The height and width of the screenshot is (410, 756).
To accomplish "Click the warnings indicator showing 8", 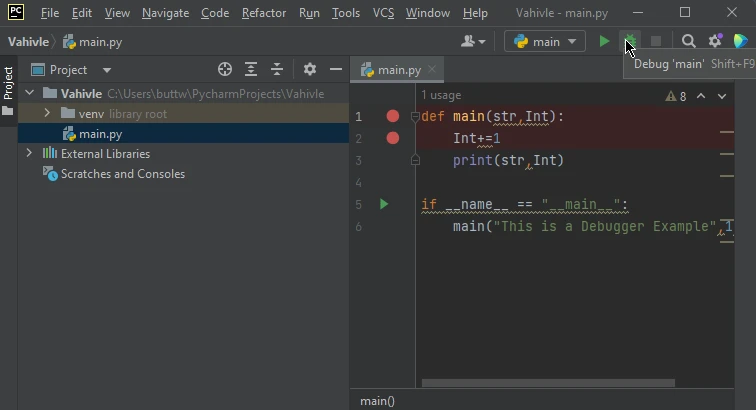I will 675,96.
